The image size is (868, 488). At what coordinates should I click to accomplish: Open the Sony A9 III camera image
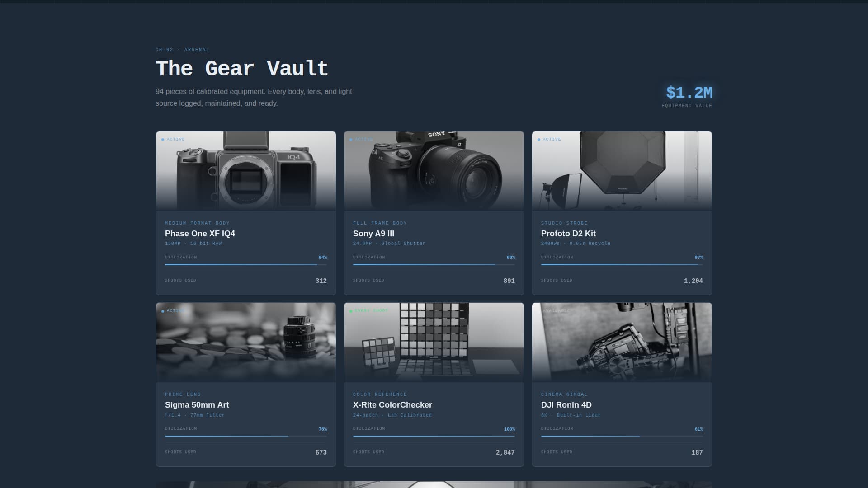coord(434,171)
